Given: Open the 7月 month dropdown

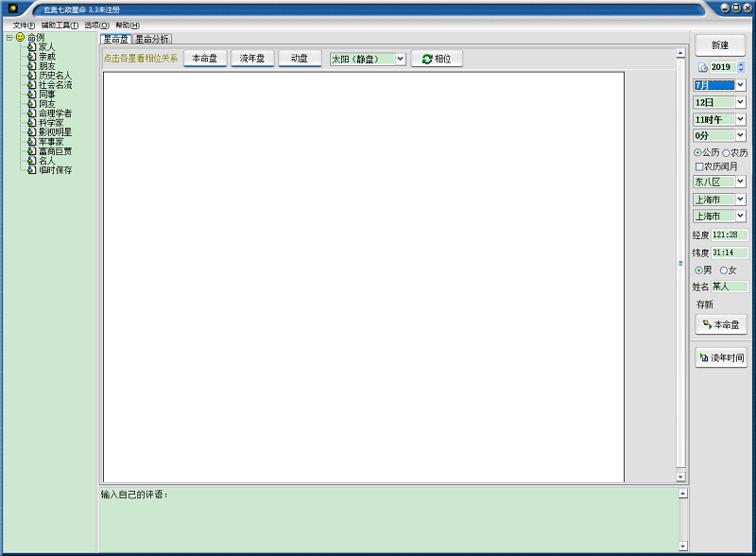Looking at the screenshot, I should (740, 85).
